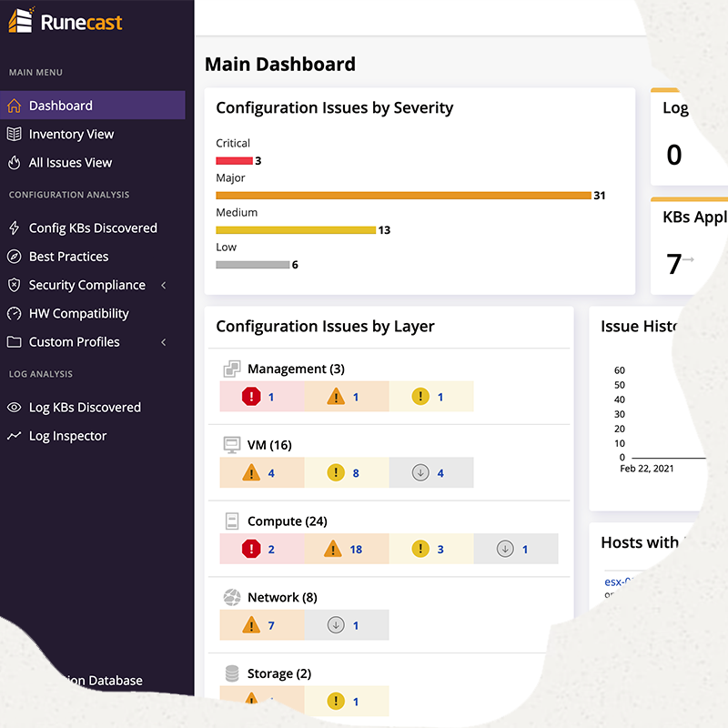The width and height of the screenshot is (728, 728).
Task: Click the Best Practices compass icon
Action: click(x=15, y=257)
